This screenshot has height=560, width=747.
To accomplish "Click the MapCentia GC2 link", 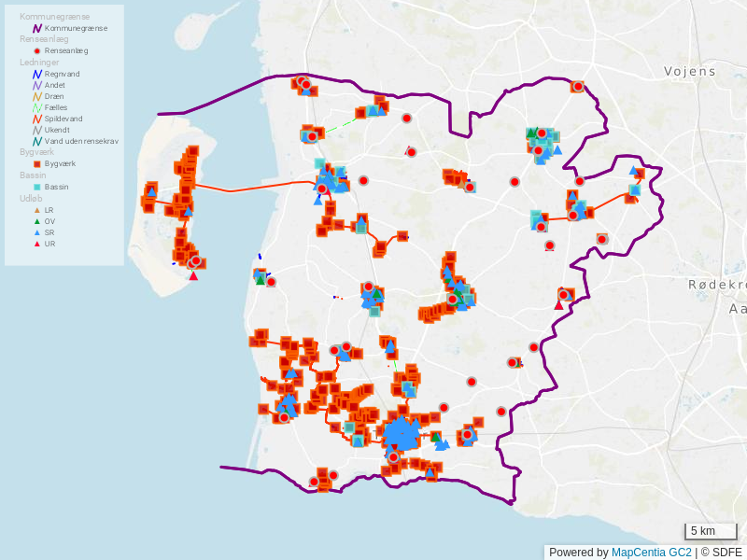I will pos(651,553).
